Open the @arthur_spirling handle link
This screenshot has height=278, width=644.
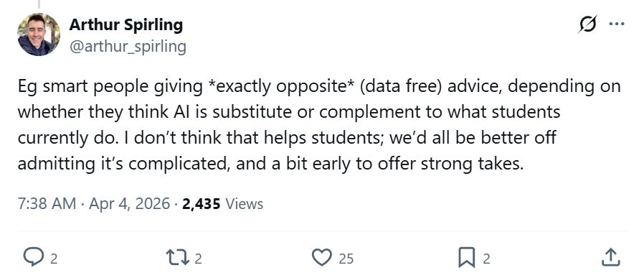click(128, 47)
